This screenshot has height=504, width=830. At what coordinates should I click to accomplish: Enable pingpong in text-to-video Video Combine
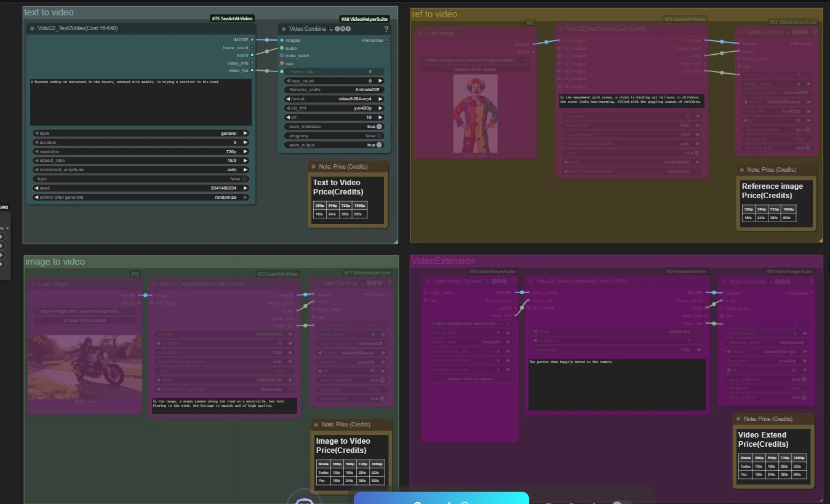tap(378, 136)
